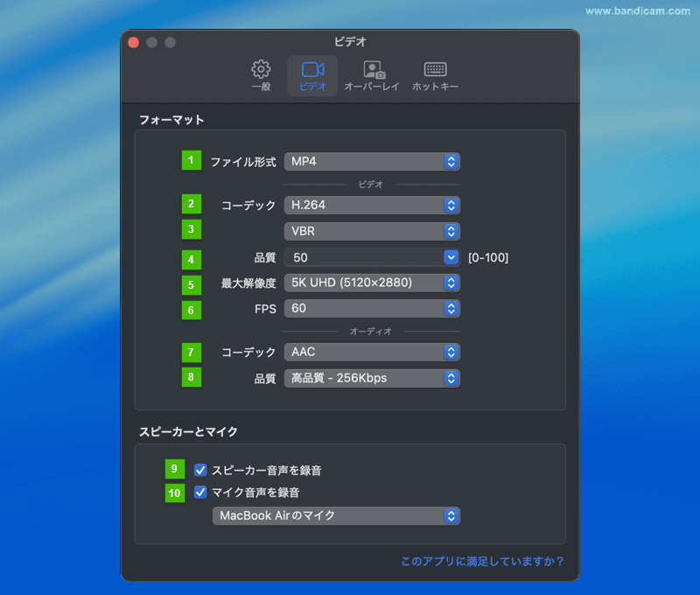Open the オーバーレイ overlay icon tab
This screenshot has width=700, height=595.
click(x=374, y=70)
